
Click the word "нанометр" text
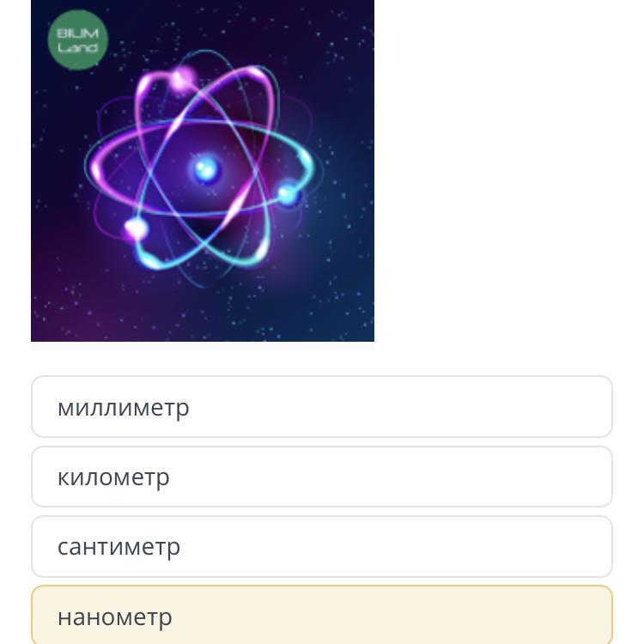pos(115,617)
